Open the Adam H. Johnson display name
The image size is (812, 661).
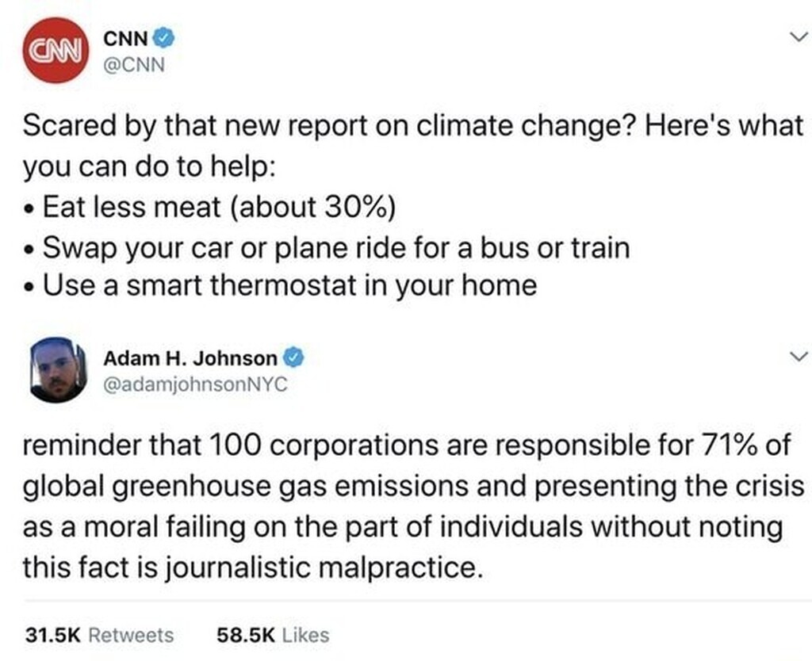pyautogui.click(x=190, y=357)
